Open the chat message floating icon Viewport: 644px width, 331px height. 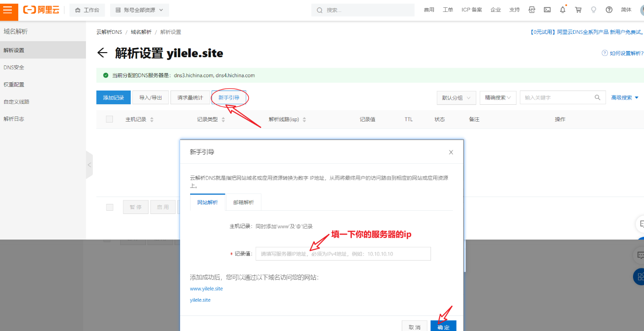point(639,255)
